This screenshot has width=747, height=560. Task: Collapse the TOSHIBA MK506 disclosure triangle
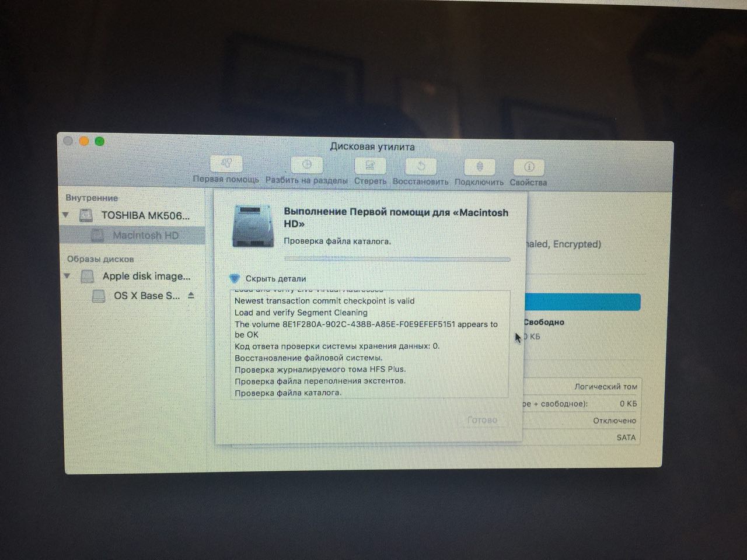point(66,215)
